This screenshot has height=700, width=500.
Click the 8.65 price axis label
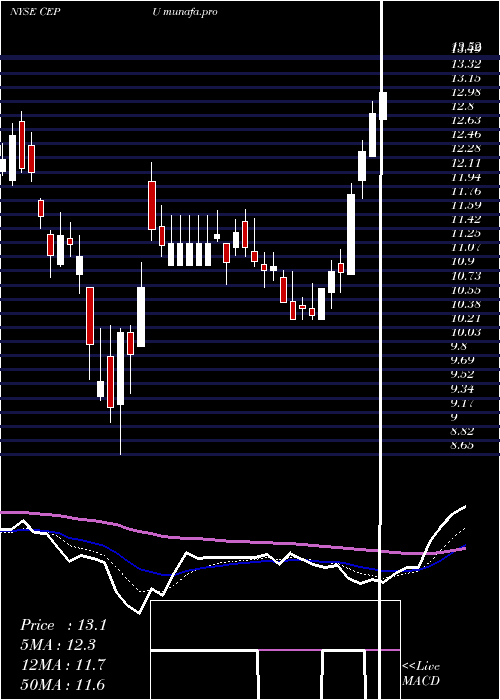click(x=463, y=445)
